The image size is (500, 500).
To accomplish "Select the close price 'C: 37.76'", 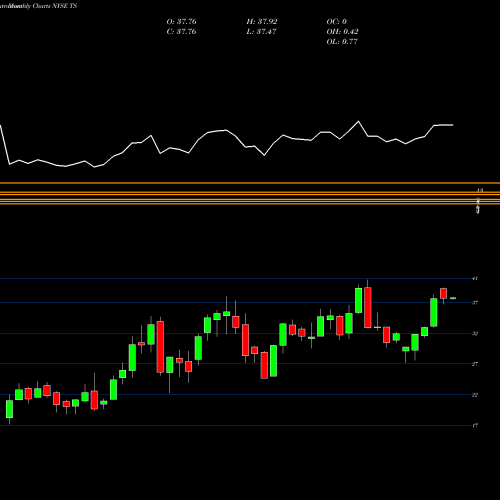I will point(181,32).
